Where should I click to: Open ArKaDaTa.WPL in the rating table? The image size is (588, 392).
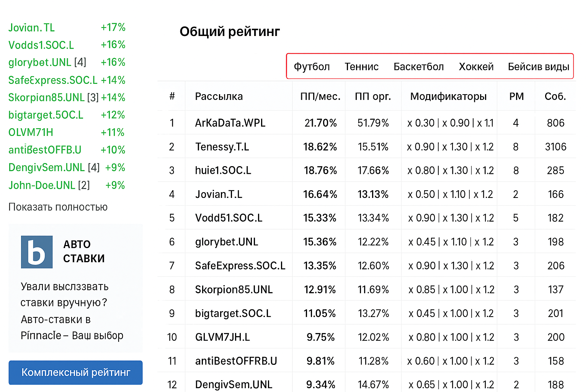click(230, 123)
